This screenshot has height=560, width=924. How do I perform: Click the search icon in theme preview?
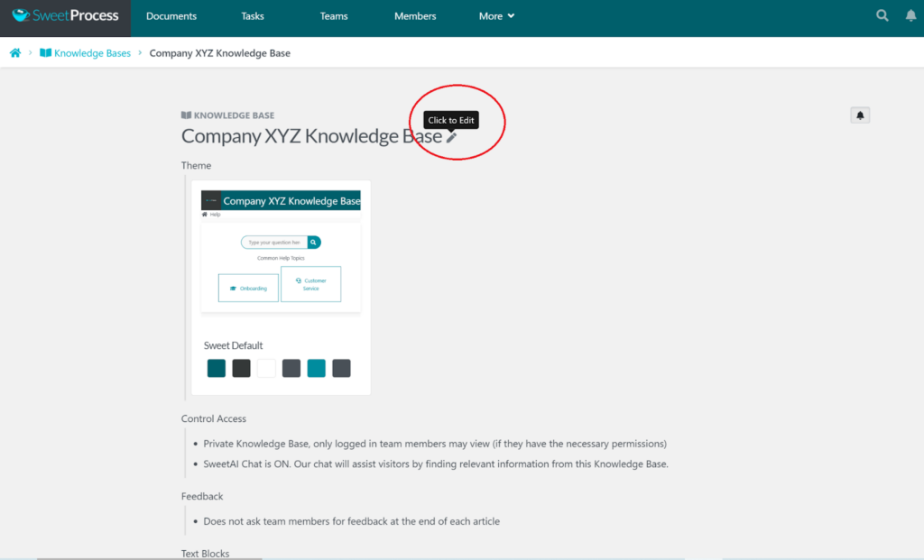pos(313,242)
